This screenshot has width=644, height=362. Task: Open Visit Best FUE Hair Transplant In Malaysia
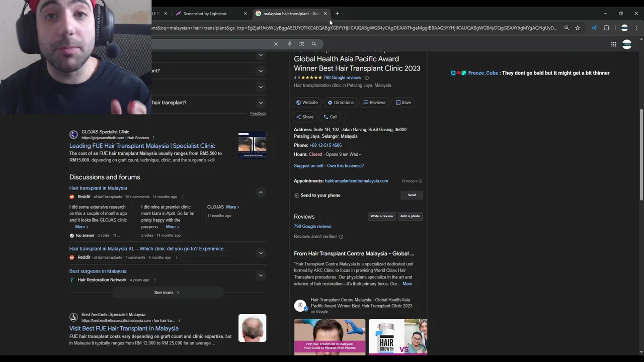tap(124, 328)
